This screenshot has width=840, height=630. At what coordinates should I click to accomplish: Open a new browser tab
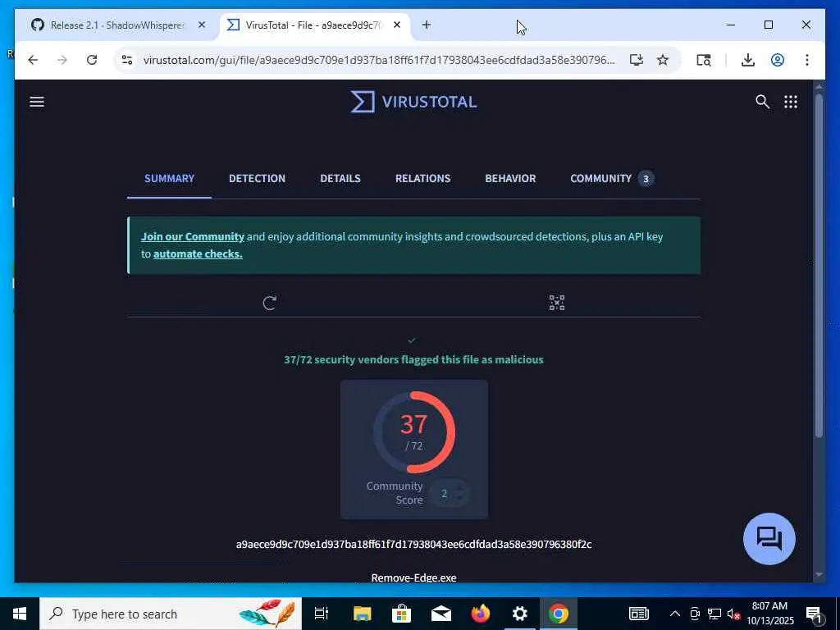click(427, 25)
